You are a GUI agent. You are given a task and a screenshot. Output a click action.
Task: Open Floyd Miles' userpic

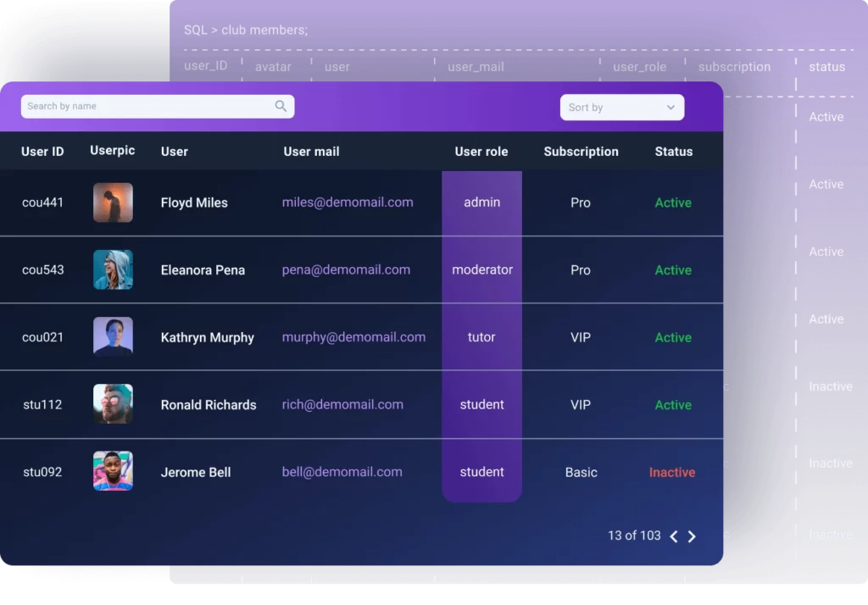[113, 203]
